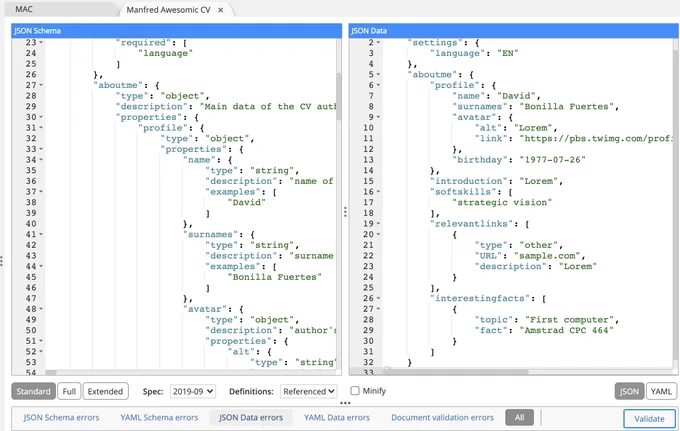The image size is (680, 431).
Task: Collapse schema line 34 "name" fold arrow
Action: [41, 160]
